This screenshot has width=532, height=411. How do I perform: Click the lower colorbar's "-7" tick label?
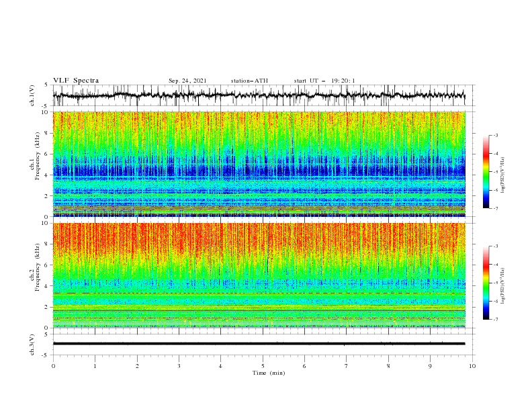coord(496,319)
